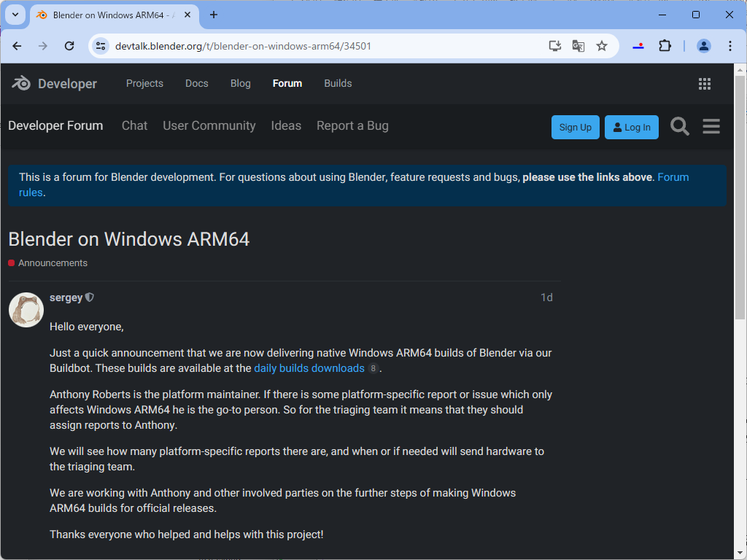Click the Log In button

[x=632, y=127]
